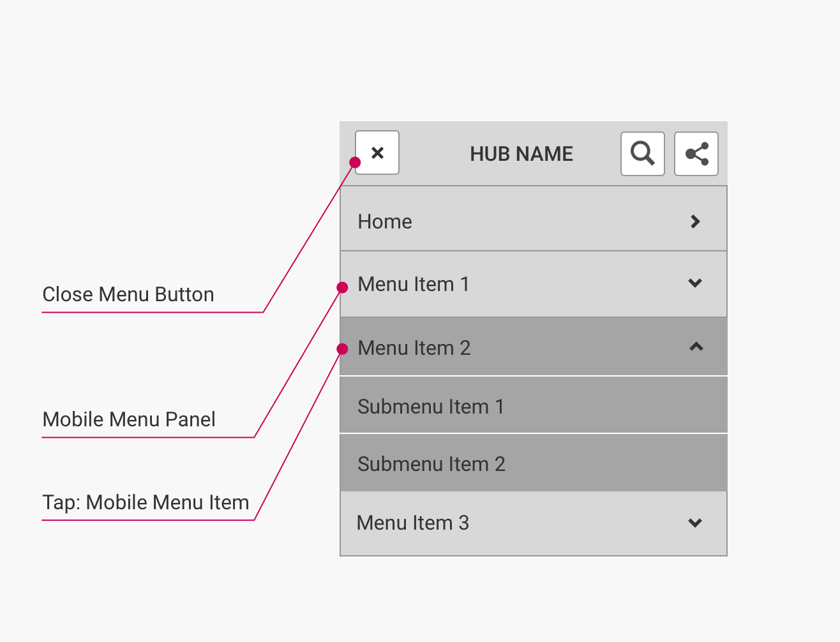Select Menu Item 3
This screenshot has height=642, width=840.
(534, 523)
